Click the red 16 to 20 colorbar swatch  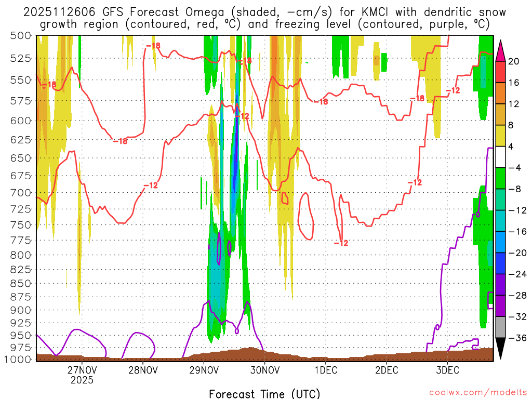click(500, 72)
